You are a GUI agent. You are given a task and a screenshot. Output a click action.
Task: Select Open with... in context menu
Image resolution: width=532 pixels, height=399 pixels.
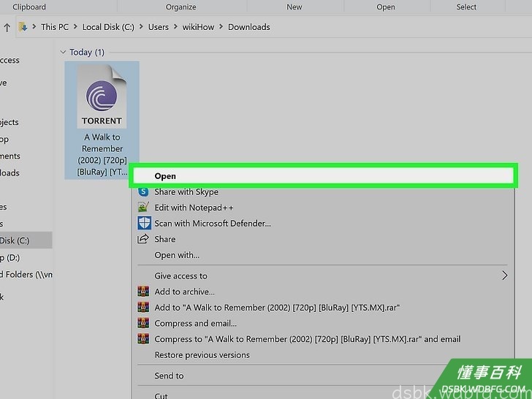pyautogui.click(x=177, y=255)
